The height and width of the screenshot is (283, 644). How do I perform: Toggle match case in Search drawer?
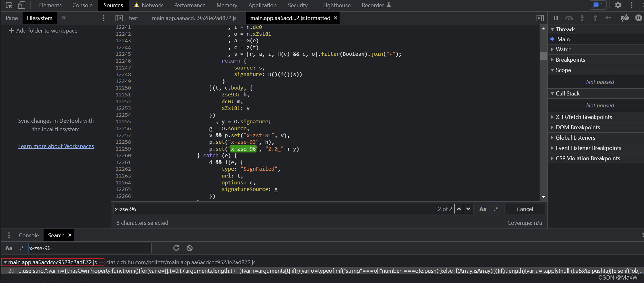coord(9,248)
